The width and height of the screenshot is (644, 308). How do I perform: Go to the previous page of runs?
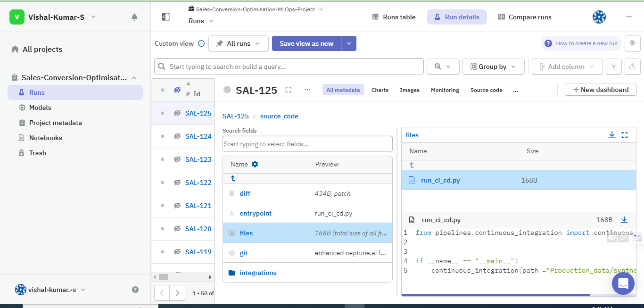(x=162, y=293)
